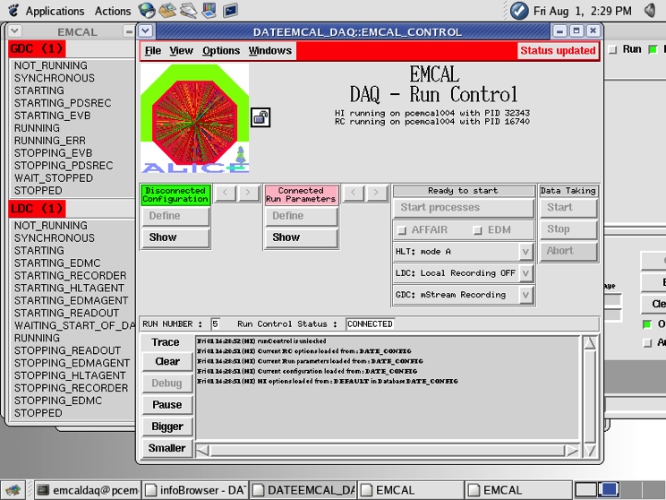Screen dimensions: 666x500
Task: Click Run Control Status CONNECTED field
Action: (x=370, y=324)
